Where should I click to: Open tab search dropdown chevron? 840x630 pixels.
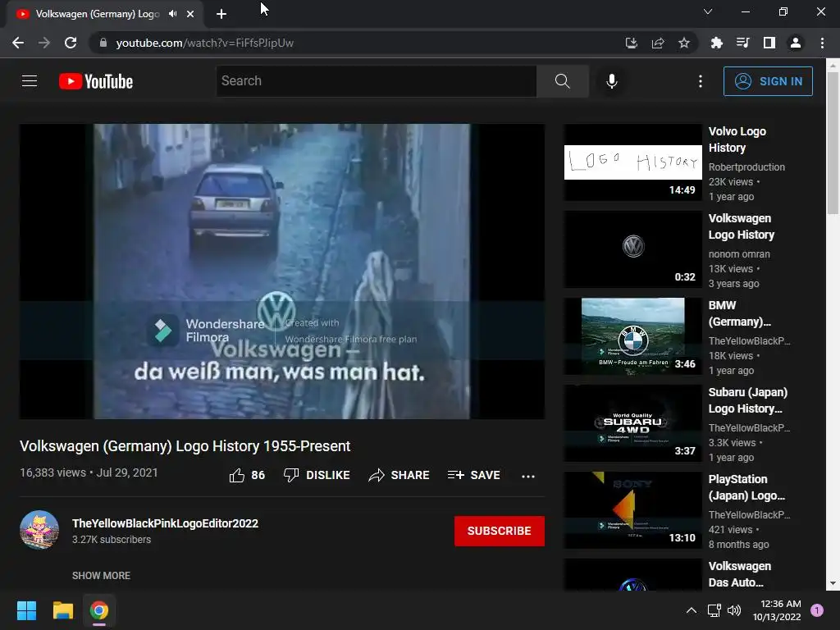click(708, 11)
